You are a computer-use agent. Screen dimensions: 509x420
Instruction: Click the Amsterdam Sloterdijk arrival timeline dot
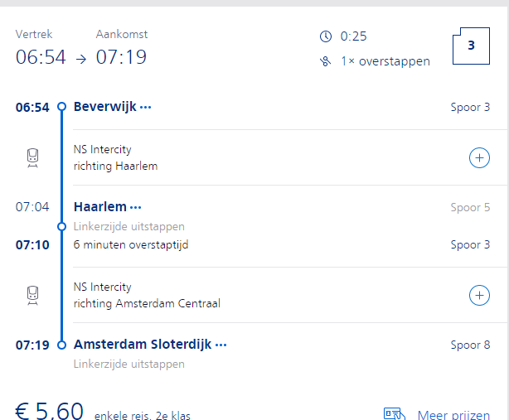61,345
